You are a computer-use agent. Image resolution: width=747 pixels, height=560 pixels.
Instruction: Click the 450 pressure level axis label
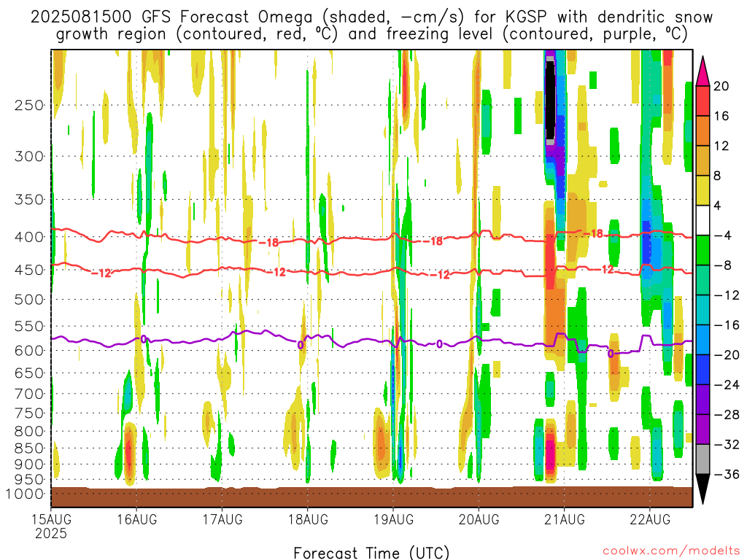29,270
